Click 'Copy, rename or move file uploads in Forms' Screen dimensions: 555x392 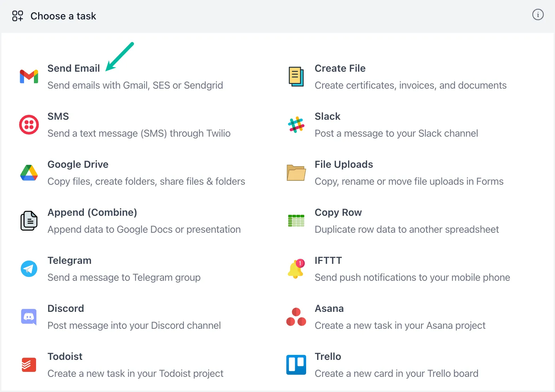409,181
